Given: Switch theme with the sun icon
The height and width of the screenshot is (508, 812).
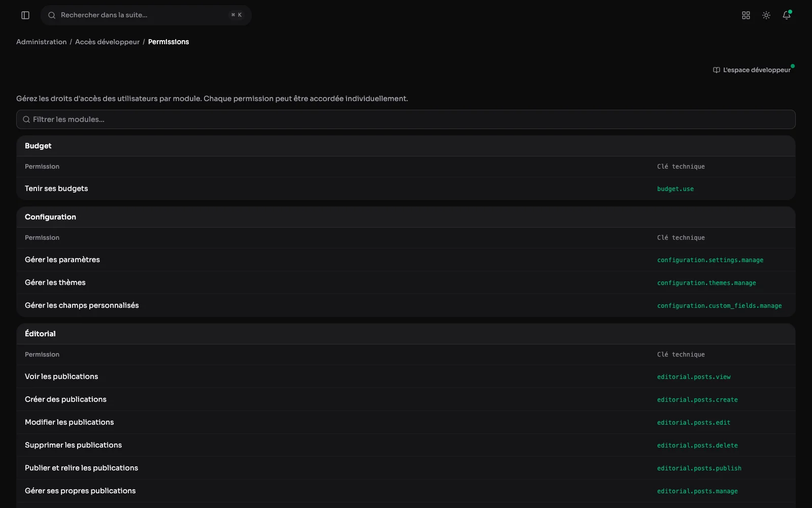Looking at the screenshot, I should coord(766,15).
